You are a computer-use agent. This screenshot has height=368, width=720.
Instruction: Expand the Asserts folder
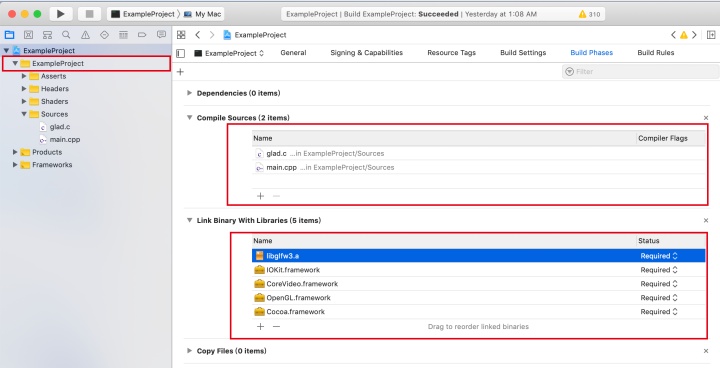click(24, 76)
